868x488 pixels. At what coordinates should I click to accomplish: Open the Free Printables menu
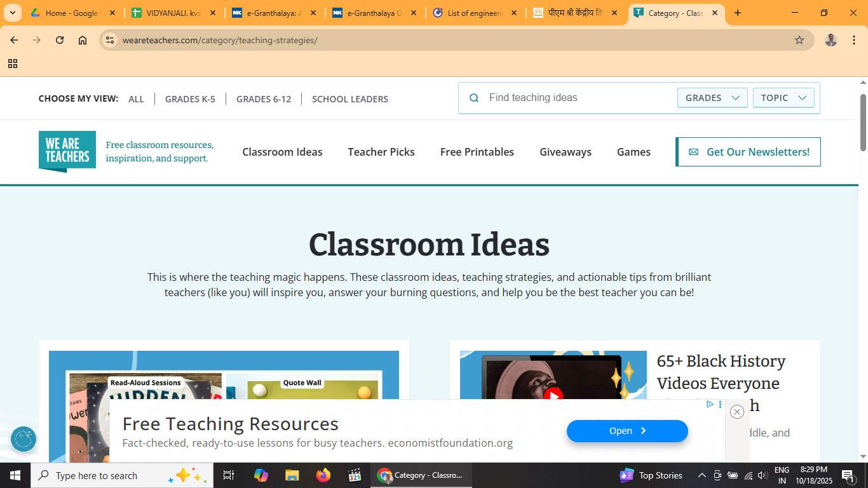click(x=477, y=152)
